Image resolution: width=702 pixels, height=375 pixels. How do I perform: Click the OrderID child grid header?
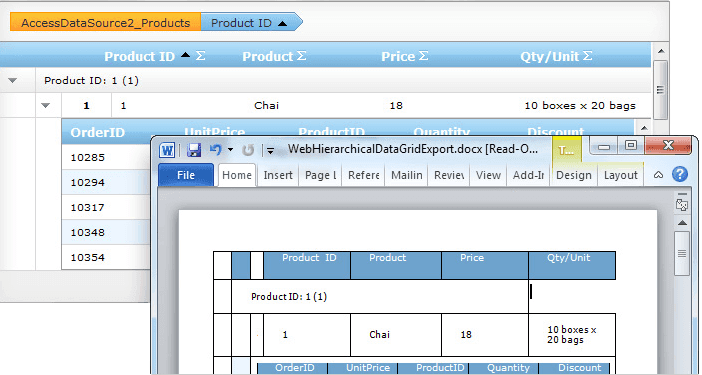[98, 132]
